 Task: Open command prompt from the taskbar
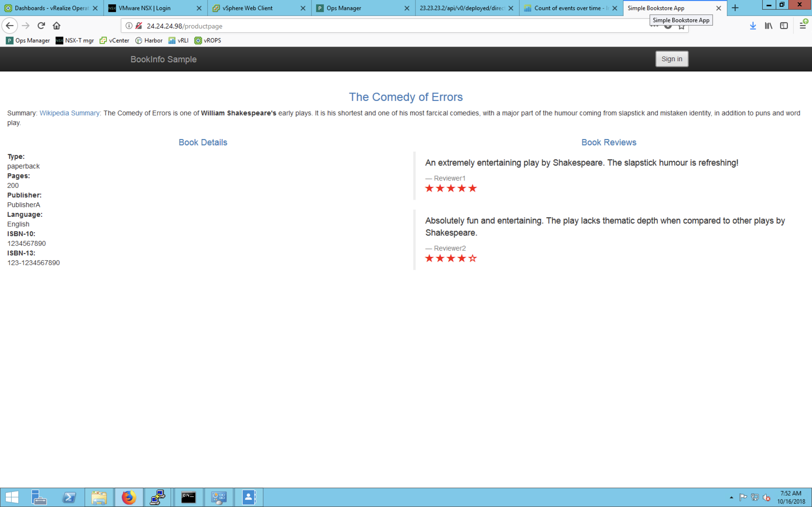tap(188, 497)
